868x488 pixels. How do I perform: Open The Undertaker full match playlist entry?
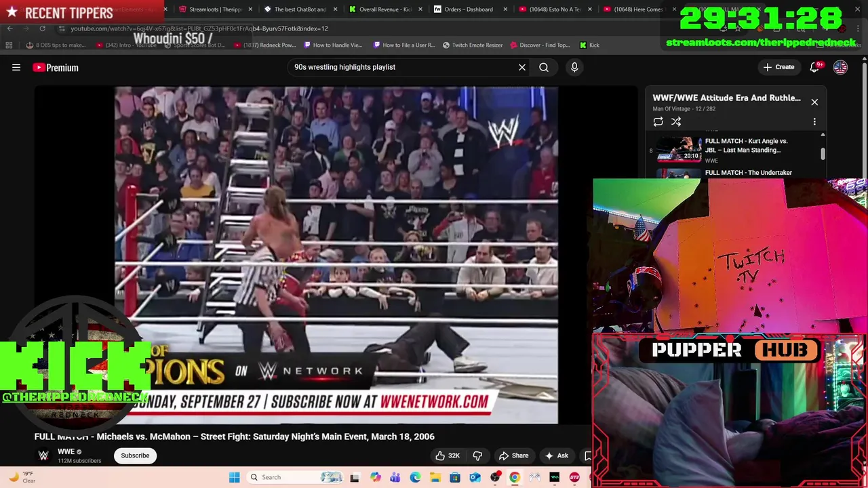point(749,173)
